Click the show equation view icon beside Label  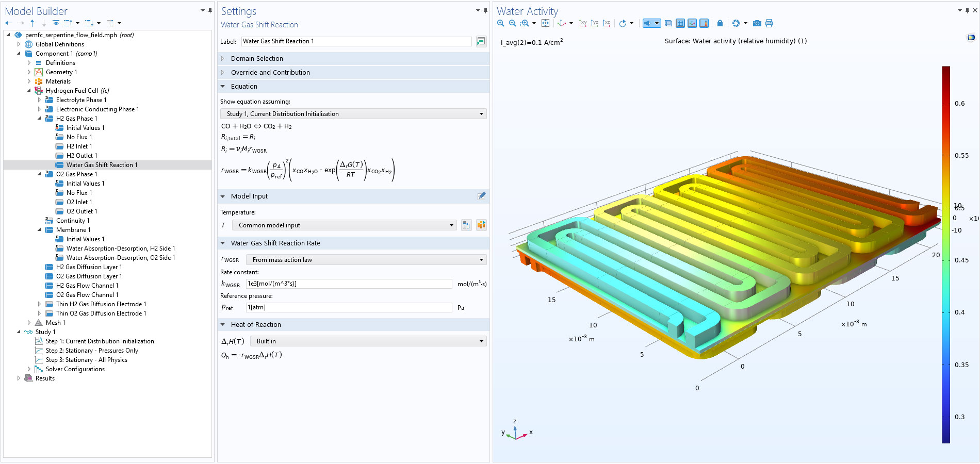481,41
